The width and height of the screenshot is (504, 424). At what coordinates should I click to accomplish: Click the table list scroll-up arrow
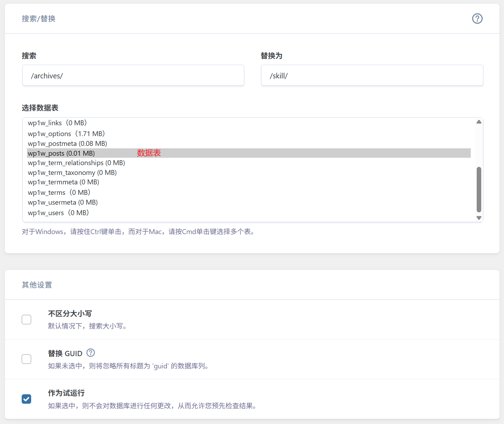[x=479, y=122]
